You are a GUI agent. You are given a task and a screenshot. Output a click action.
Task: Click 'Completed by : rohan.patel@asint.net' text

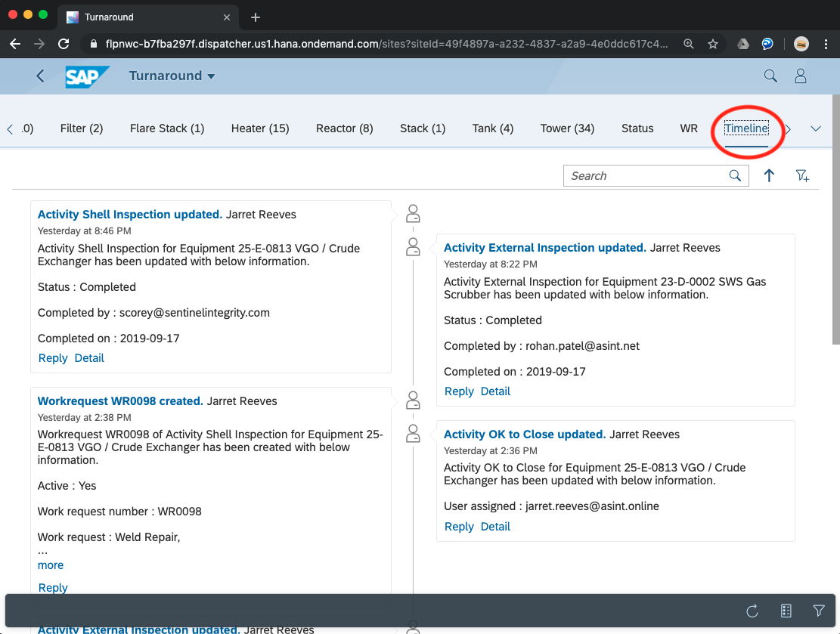[541, 346]
